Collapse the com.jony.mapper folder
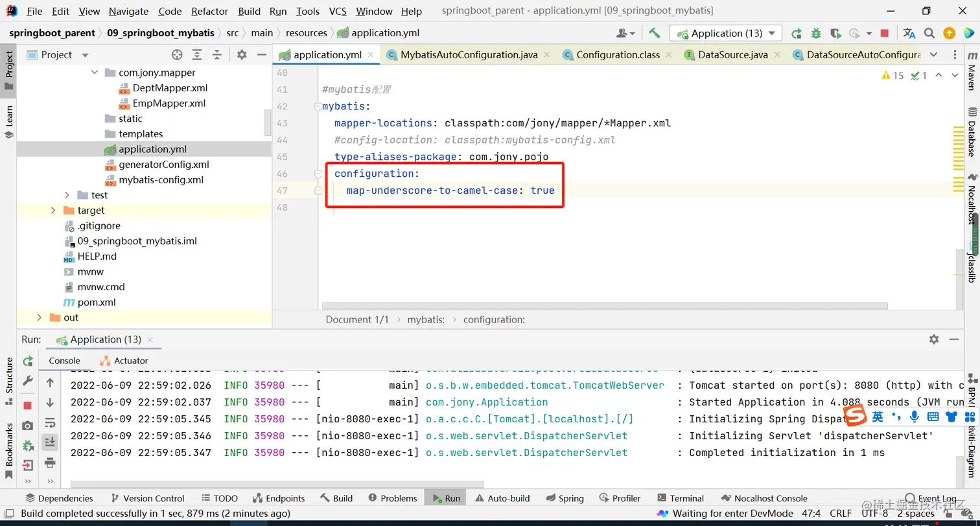The width and height of the screenshot is (980, 526). click(95, 73)
